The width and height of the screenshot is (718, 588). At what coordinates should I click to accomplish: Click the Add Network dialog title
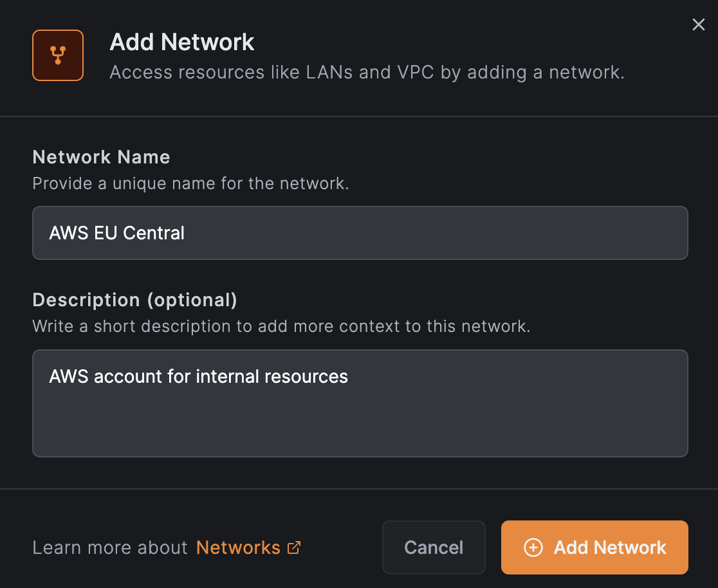tap(182, 42)
